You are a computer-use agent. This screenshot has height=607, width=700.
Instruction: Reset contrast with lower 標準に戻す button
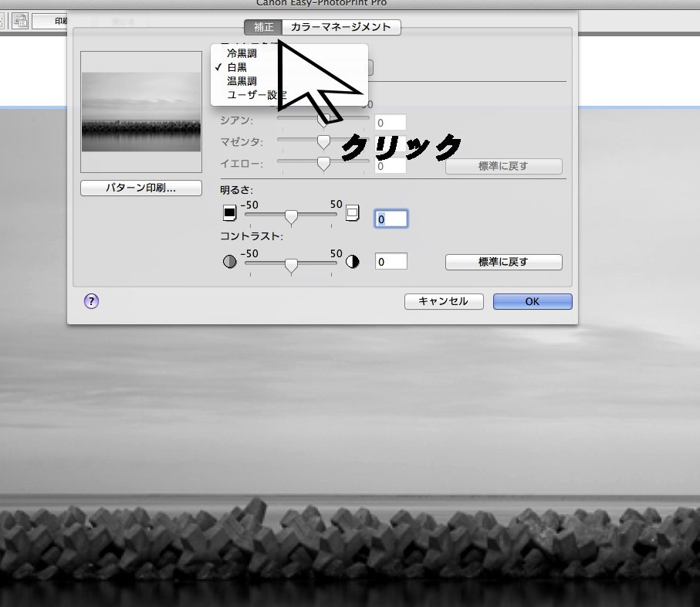(503, 262)
